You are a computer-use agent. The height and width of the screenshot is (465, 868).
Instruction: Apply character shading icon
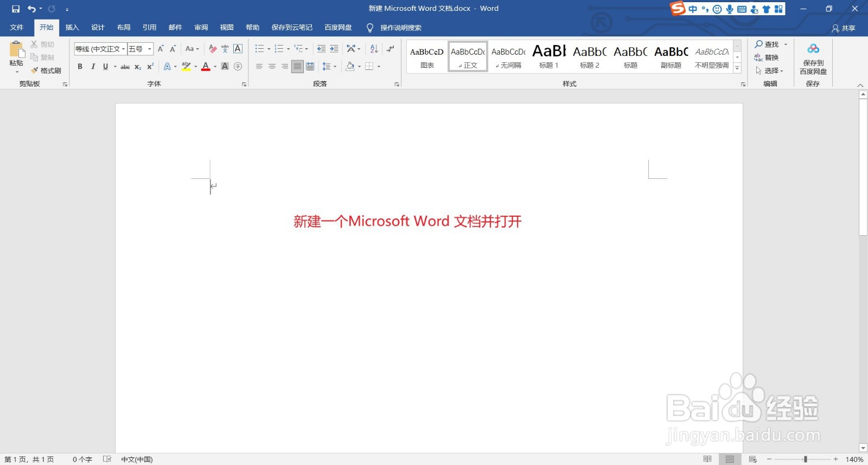pos(225,67)
